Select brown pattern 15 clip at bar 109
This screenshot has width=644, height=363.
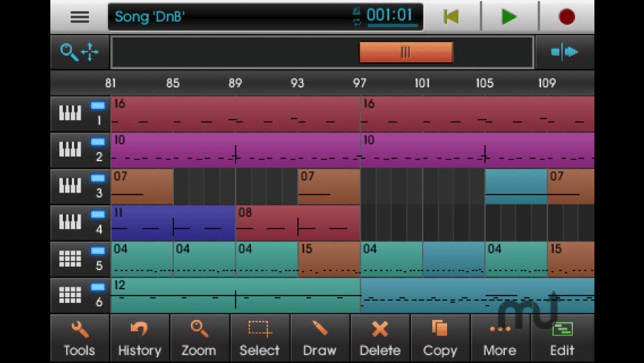point(571,259)
